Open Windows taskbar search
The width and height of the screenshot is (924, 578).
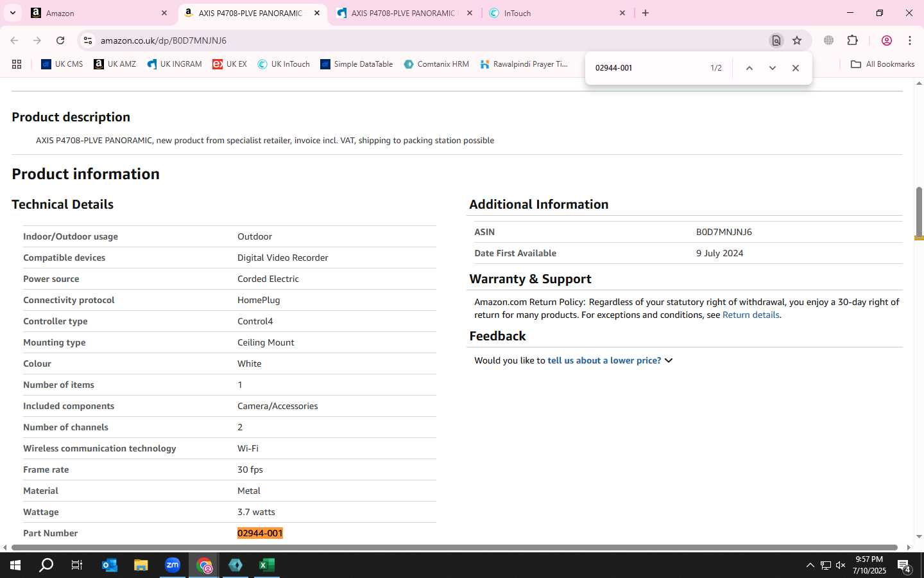[x=46, y=565]
